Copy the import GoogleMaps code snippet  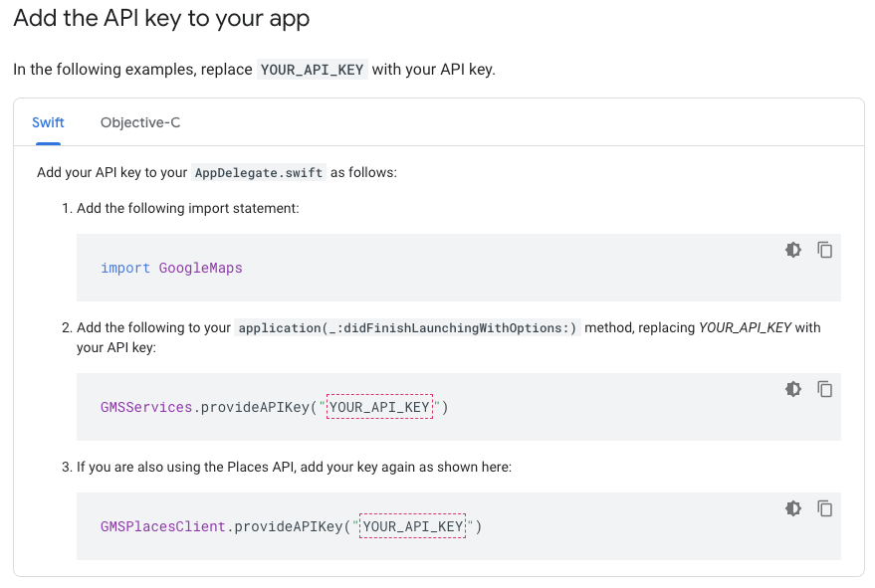(825, 250)
